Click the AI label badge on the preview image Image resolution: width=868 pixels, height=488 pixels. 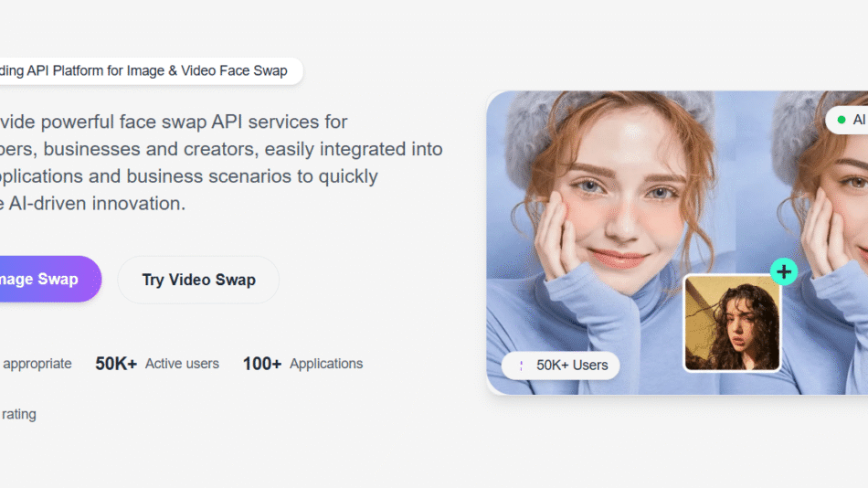[848, 120]
